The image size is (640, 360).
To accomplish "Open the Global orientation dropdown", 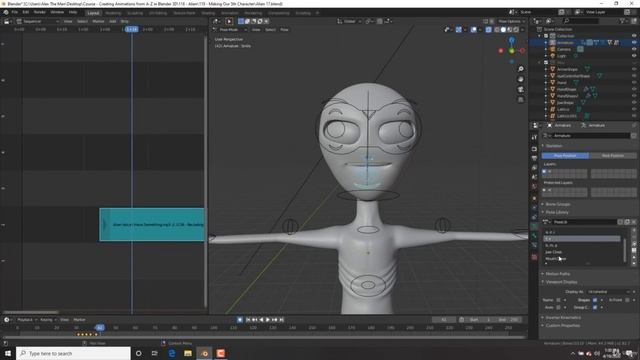I will pyautogui.click(x=349, y=21).
